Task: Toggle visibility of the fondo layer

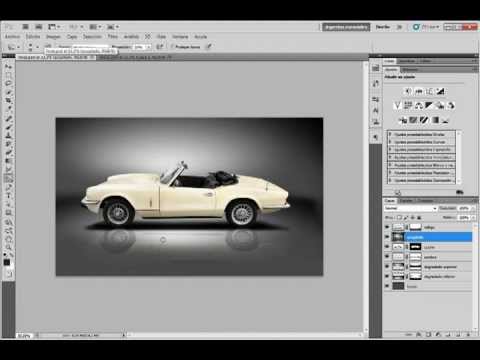Action: 387,286
